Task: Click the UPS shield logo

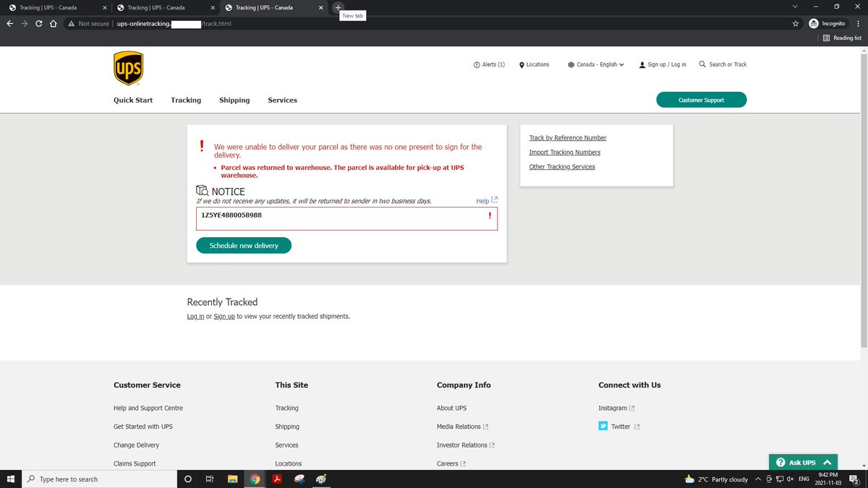Action: point(128,69)
